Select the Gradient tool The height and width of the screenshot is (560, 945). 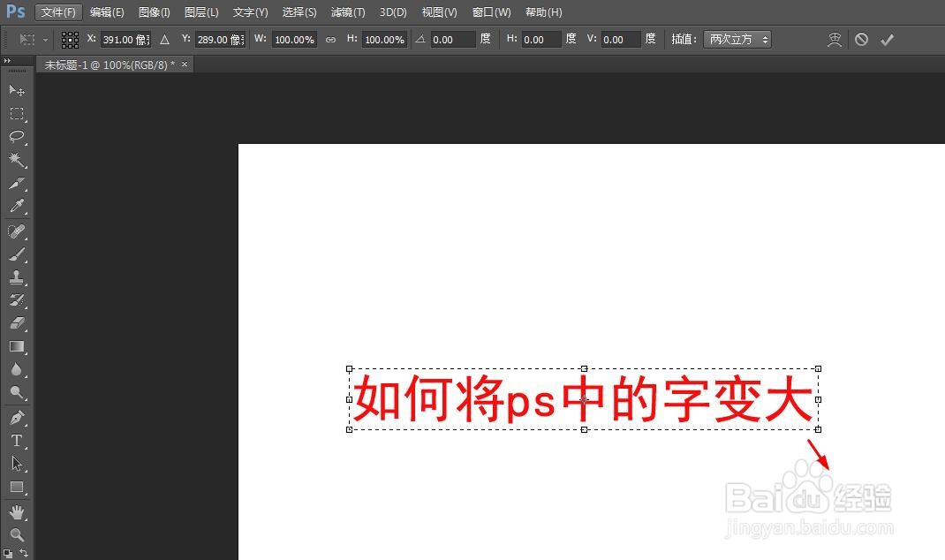tap(16, 346)
